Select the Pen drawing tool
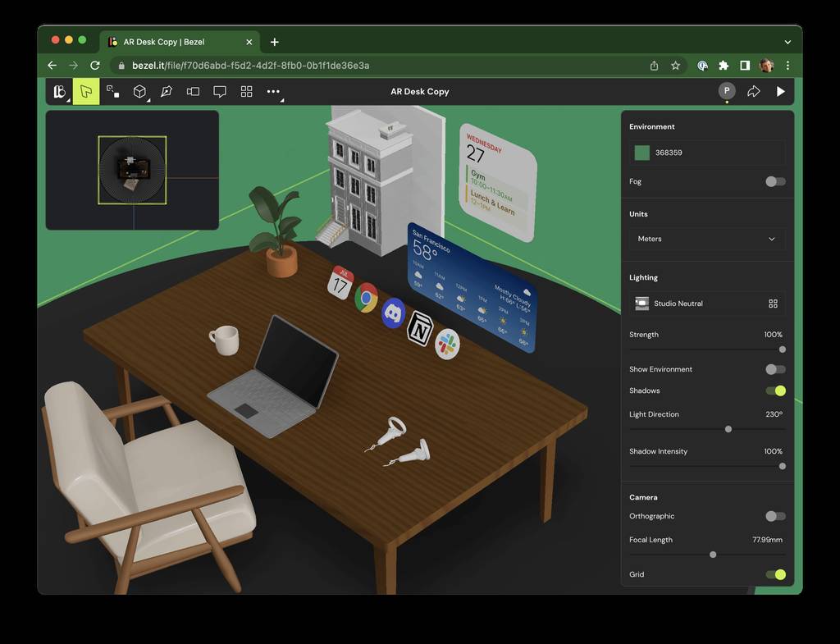Image resolution: width=840 pixels, height=644 pixels. click(167, 92)
